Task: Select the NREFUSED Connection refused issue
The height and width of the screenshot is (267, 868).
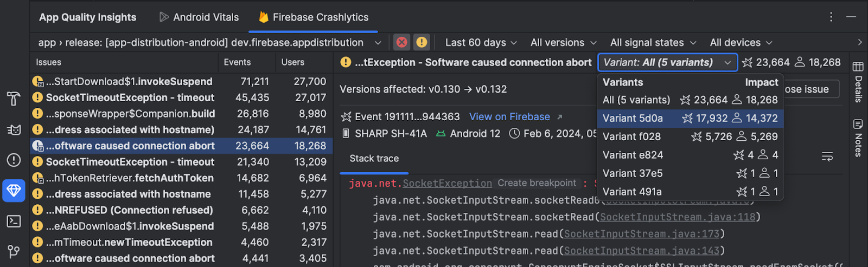Action: (x=129, y=210)
